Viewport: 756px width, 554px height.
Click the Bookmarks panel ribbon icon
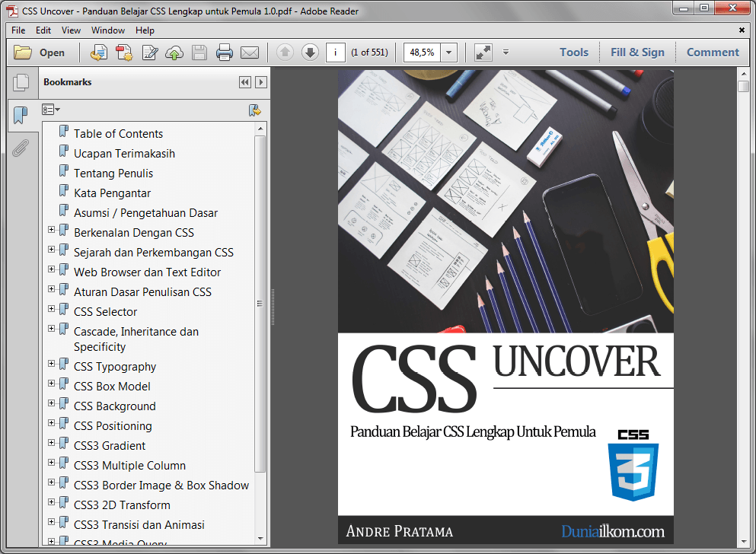(21, 115)
